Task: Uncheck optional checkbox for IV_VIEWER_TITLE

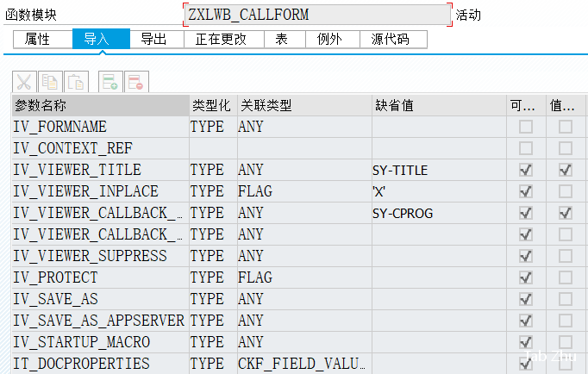Action: [526, 170]
